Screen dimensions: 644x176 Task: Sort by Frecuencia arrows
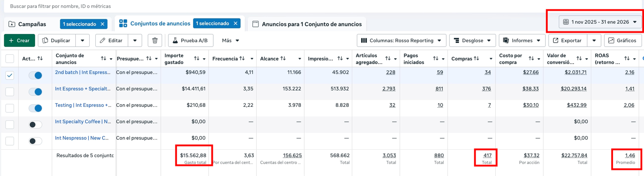(x=242, y=59)
